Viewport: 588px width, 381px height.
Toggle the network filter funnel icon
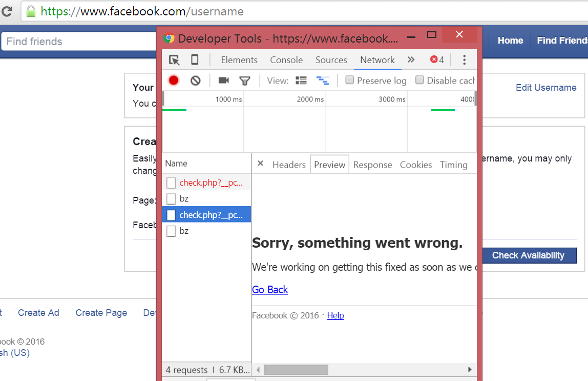[244, 81]
